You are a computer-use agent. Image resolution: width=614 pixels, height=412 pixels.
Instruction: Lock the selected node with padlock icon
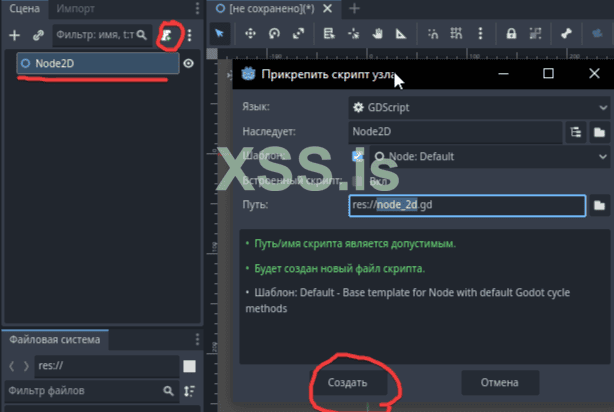tap(511, 34)
